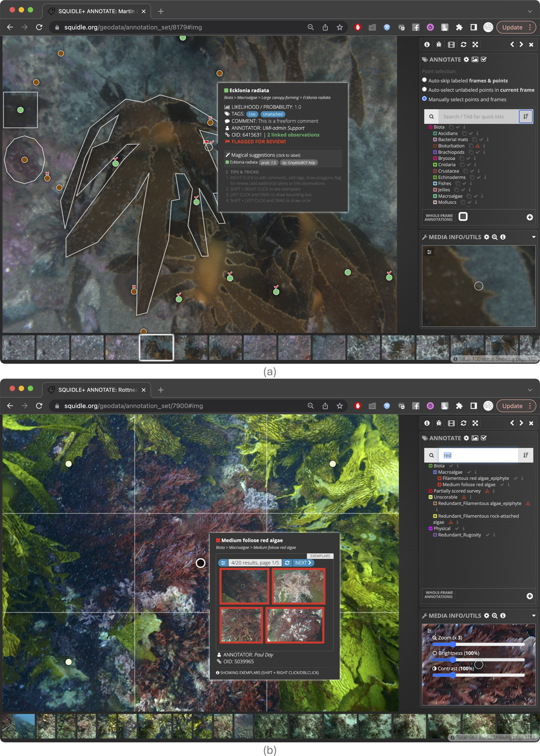Click the warning triangle icon beside Bioturbation

coord(477,146)
